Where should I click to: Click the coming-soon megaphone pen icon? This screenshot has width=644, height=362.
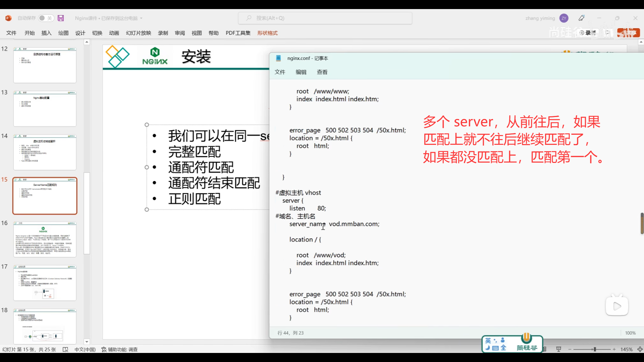pos(582,18)
